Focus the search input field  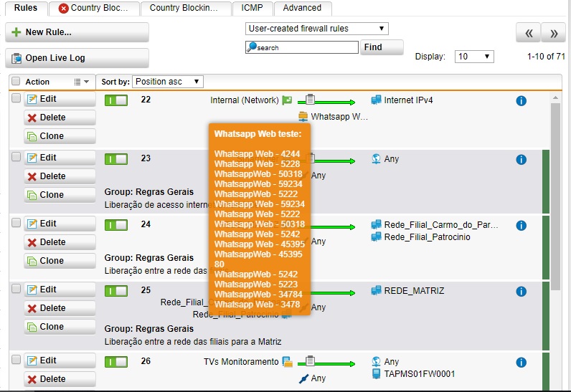[302, 47]
